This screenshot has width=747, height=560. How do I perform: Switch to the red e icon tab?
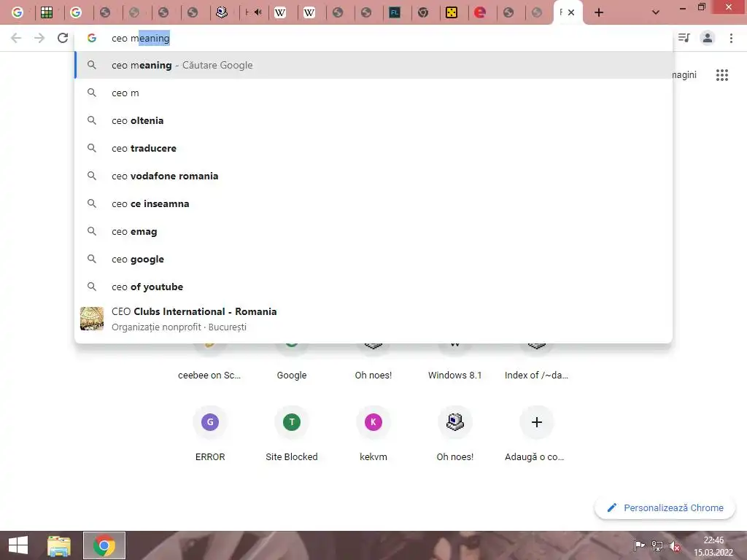pos(480,12)
